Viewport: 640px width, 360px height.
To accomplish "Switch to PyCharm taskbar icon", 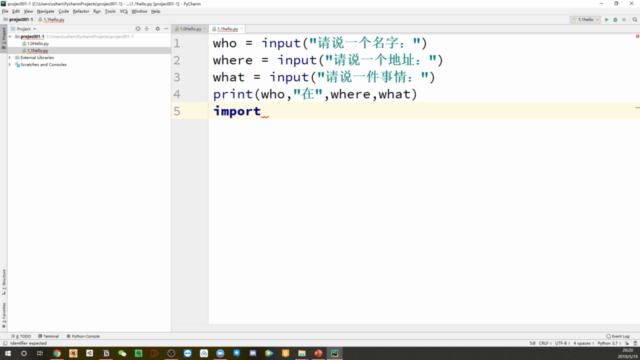I will (x=334, y=353).
